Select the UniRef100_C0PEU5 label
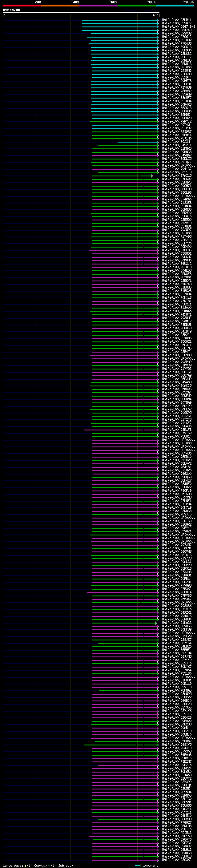Viewport: 197px width, 868px height. click(x=176, y=61)
